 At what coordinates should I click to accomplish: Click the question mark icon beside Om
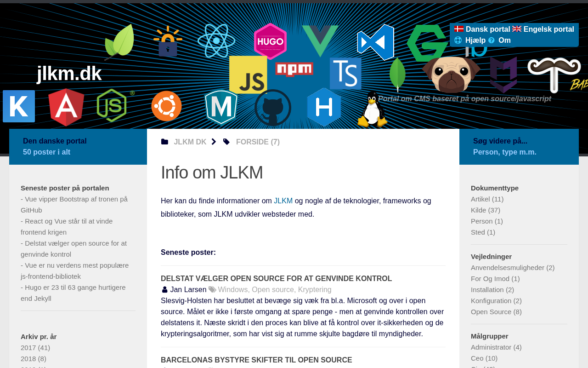[492, 40]
